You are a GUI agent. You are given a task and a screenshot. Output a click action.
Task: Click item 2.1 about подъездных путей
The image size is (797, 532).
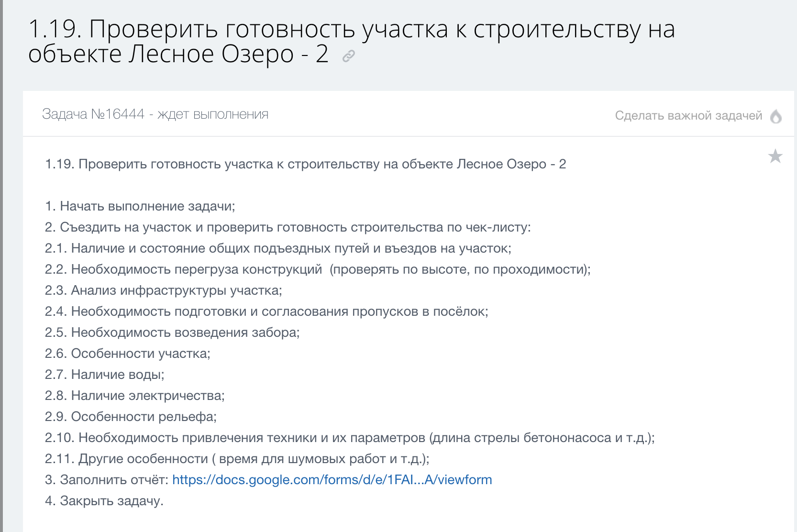278,248
